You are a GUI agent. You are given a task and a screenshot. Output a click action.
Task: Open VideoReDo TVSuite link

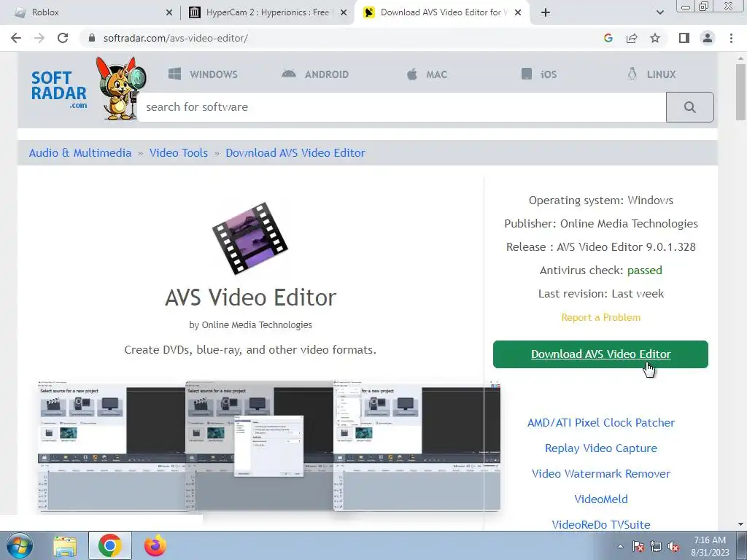click(x=601, y=525)
